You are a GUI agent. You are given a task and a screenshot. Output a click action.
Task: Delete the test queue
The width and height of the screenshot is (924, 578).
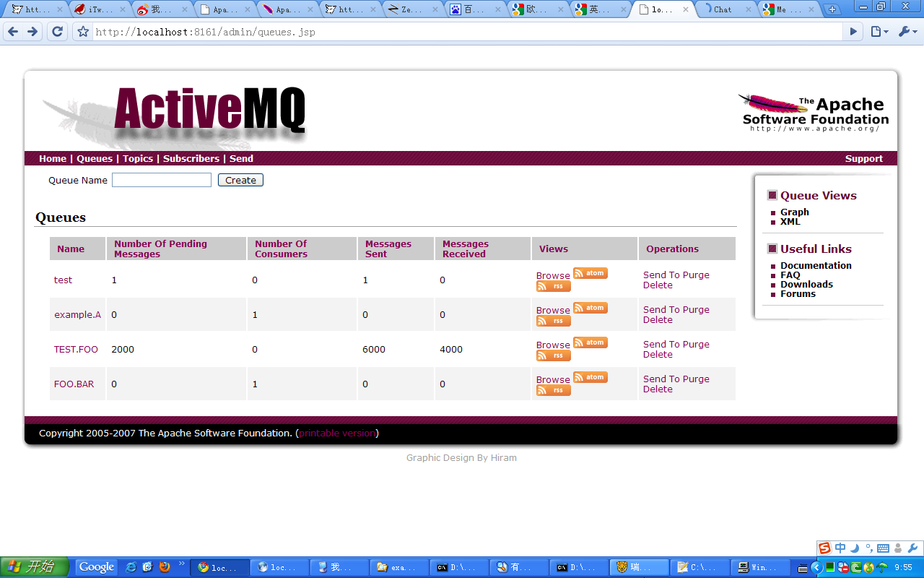(x=658, y=285)
